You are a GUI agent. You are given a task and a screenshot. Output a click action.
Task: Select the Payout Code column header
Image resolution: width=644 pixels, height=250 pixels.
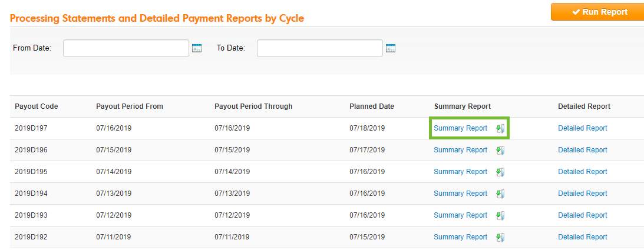37,106
